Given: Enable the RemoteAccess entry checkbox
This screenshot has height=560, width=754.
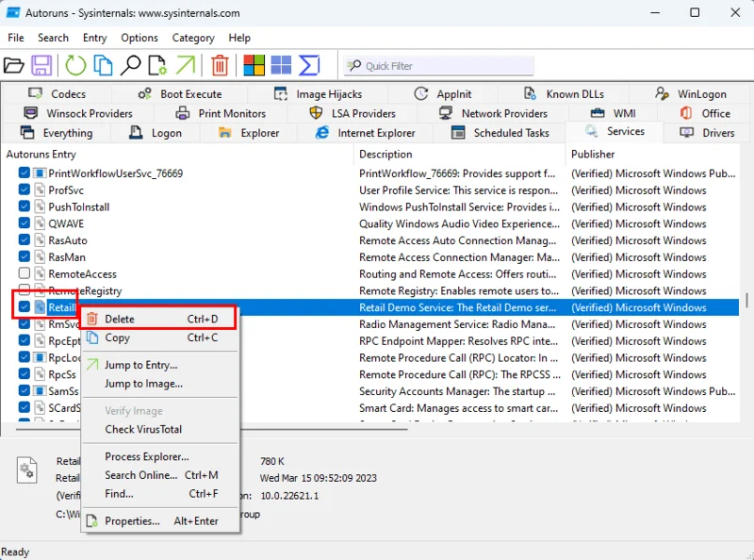Looking at the screenshot, I should (25, 273).
